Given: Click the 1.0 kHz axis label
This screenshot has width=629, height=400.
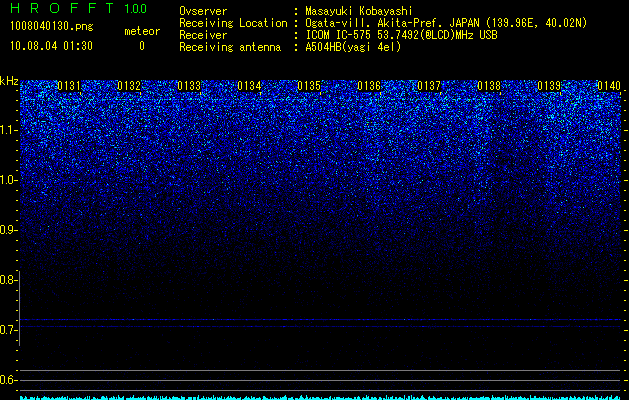Looking at the screenshot, I should (8, 181).
